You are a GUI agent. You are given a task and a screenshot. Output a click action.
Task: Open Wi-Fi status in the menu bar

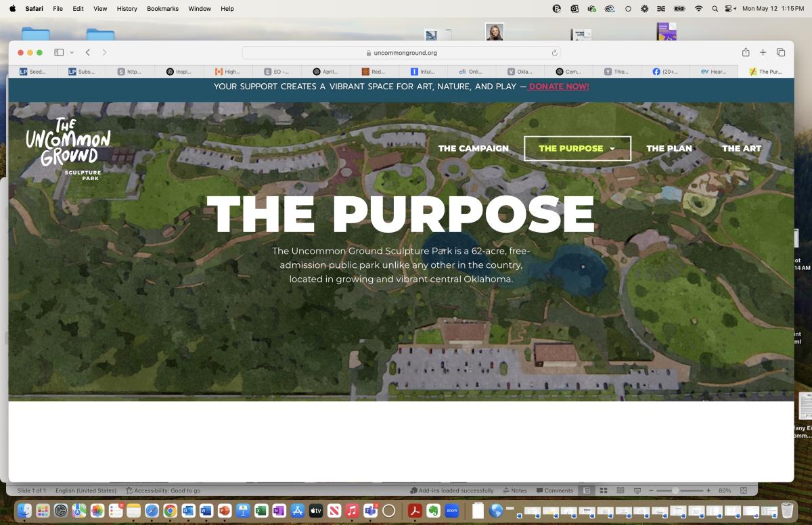698,9
